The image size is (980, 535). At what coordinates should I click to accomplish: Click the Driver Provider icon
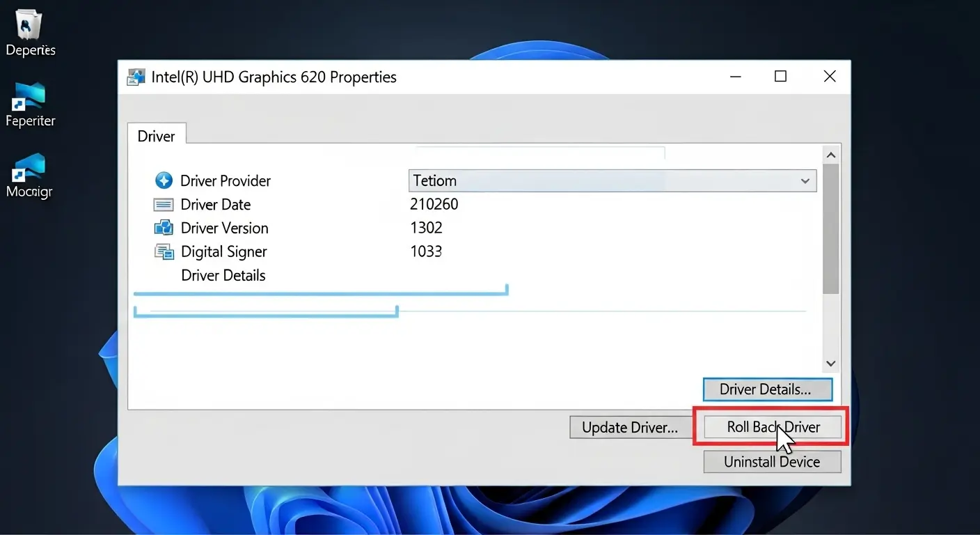163,181
